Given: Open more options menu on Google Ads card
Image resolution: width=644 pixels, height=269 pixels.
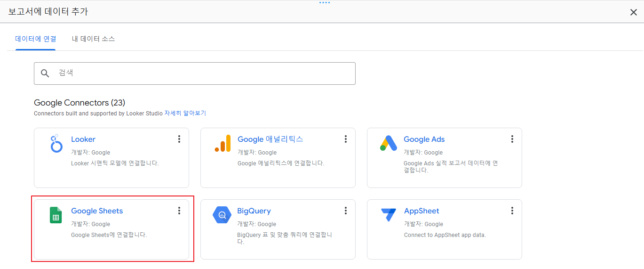Looking at the screenshot, I should click(x=512, y=139).
